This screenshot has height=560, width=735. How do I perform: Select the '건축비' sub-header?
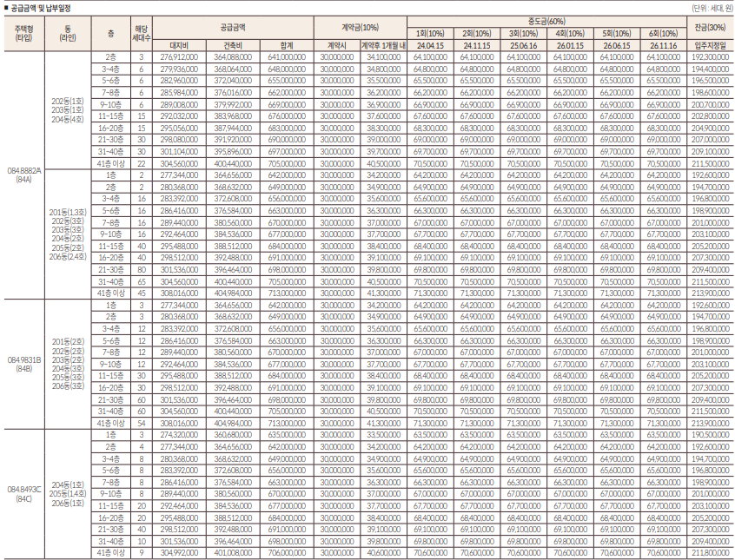tap(233, 45)
